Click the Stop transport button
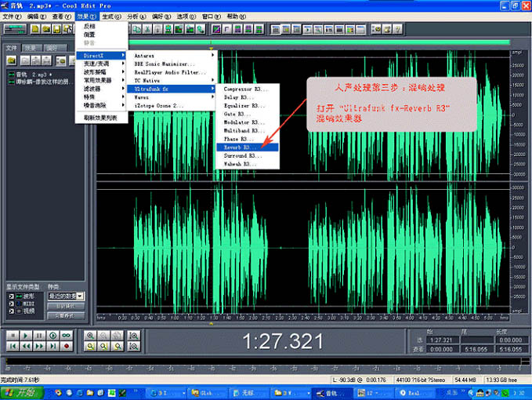The height and width of the screenshot is (400, 532). click(12, 335)
